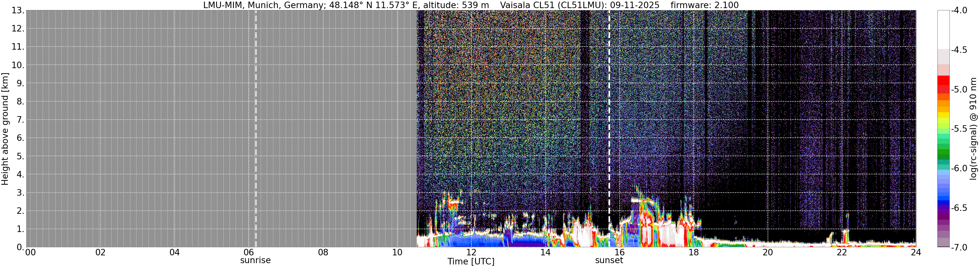Click height-axis tick label 2.
This screenshot has width=980, height=268.
tap(20, 211)
